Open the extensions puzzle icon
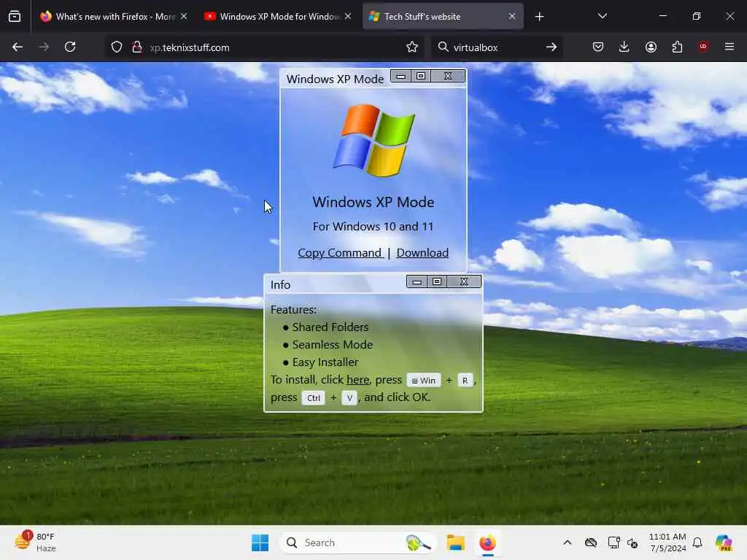Image resolution: width=747 pixels, height=560 pixels. pos(677,47)
